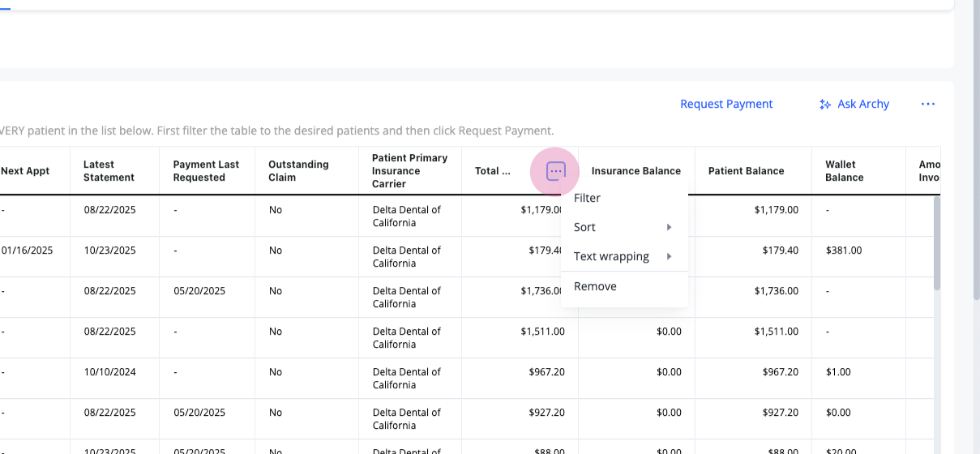Screen dimensions: 980x454
Task: Click the $0.00 wallet balance cell
Action: pyautogui.click(x=838, y=413)
